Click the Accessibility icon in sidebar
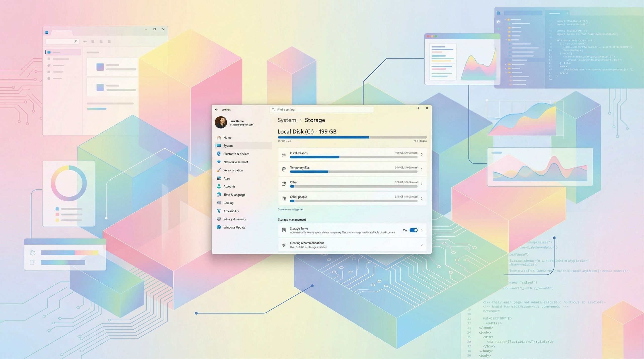The height and width of the screenshot is (359, 644). [x=219, y=211]
